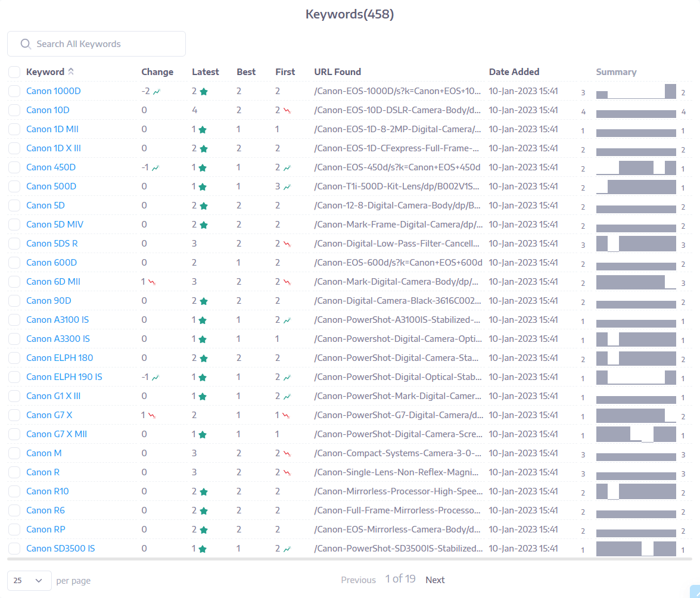The height and width of the screenshot is (598, 700).
Task: Tick the Canon 5DS R row checkbox
Action: (x=14, y=244)
